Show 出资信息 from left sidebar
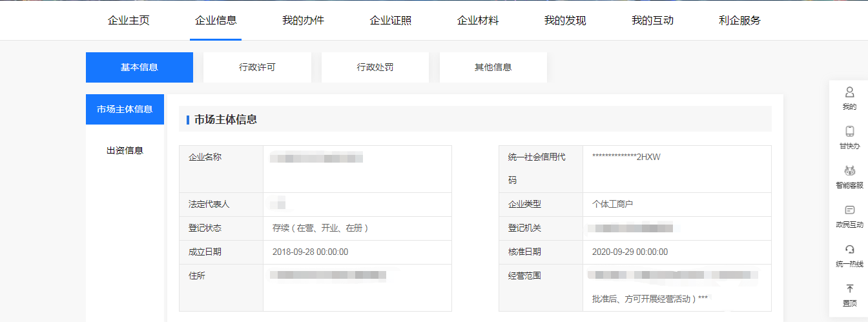This screenshot has height=322, width=868. (x=125, y=150)
